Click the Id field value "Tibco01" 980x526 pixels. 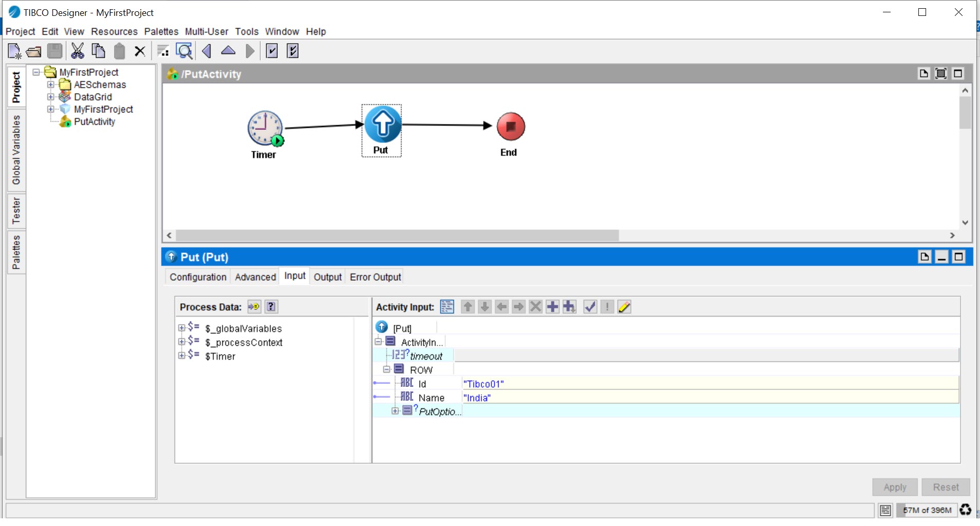click(x=483, y=384)
